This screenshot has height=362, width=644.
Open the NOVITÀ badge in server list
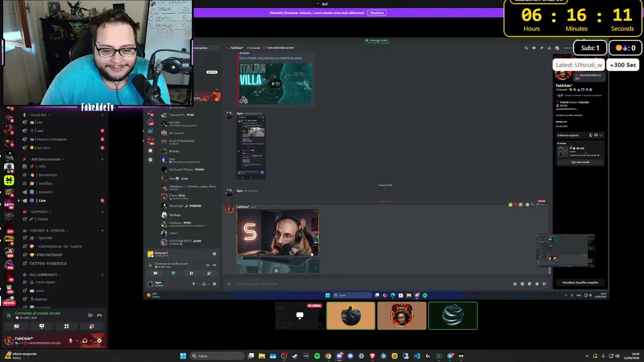[9, 302]
